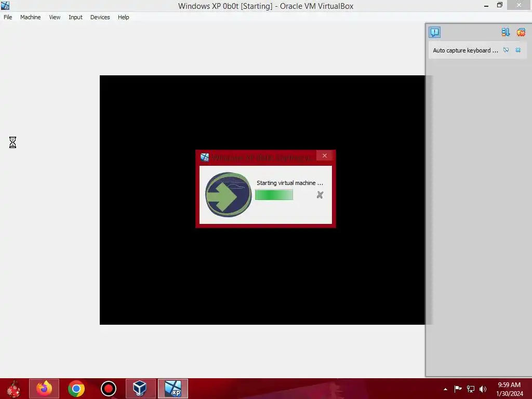Open the Input menu
This screenshot has height=399, width=532.
pos(75,17)
